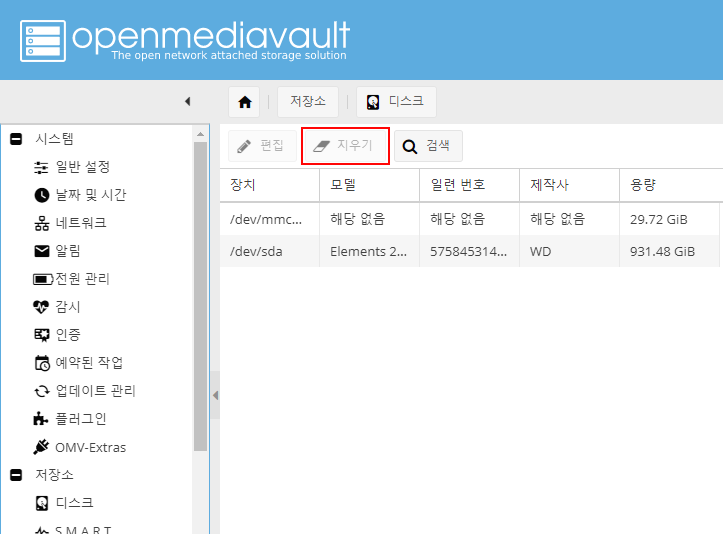Viewport: 723px width, 534px height.
Task: Click the 편집 edit button
Action: click(262, 146)
